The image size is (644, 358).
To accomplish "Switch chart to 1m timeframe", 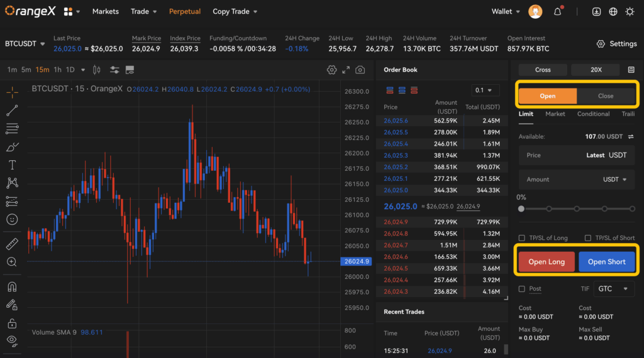I will pyautogui.click(x=12, y=70).
